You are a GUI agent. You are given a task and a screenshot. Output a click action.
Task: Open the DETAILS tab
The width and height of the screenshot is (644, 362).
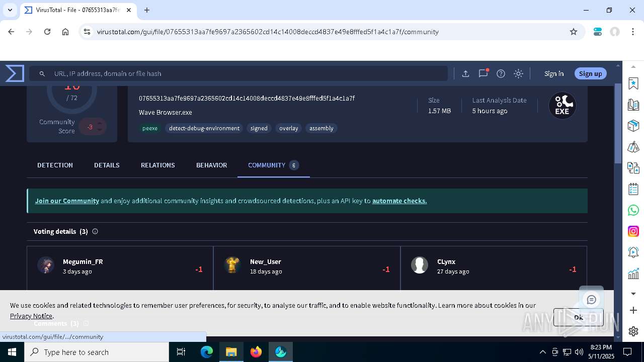[107, 165]
